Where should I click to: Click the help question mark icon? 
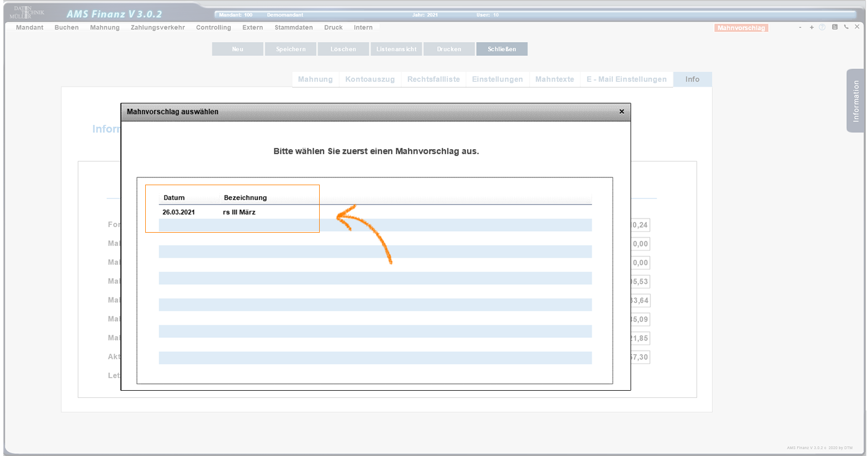(x=822, y=27)
